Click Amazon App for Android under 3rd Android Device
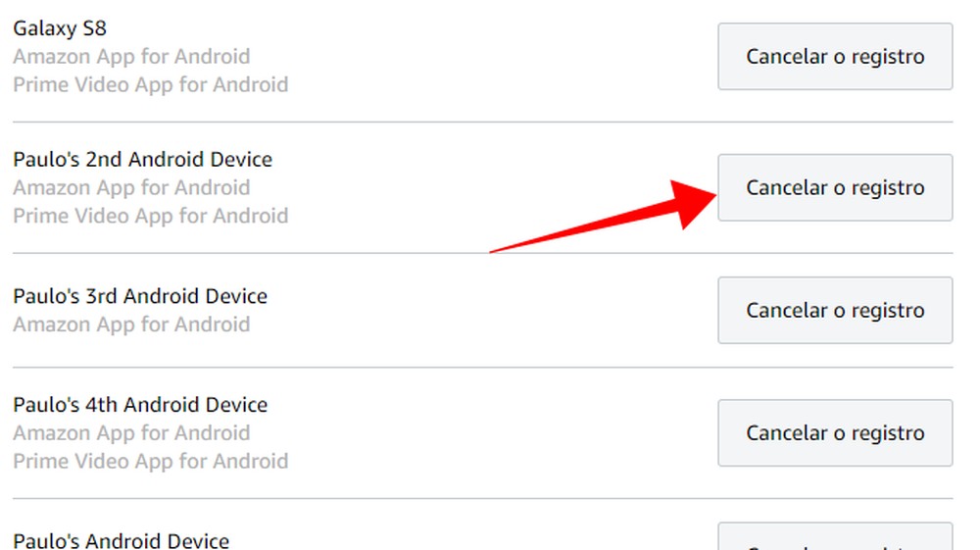 (x=131, y=325)
